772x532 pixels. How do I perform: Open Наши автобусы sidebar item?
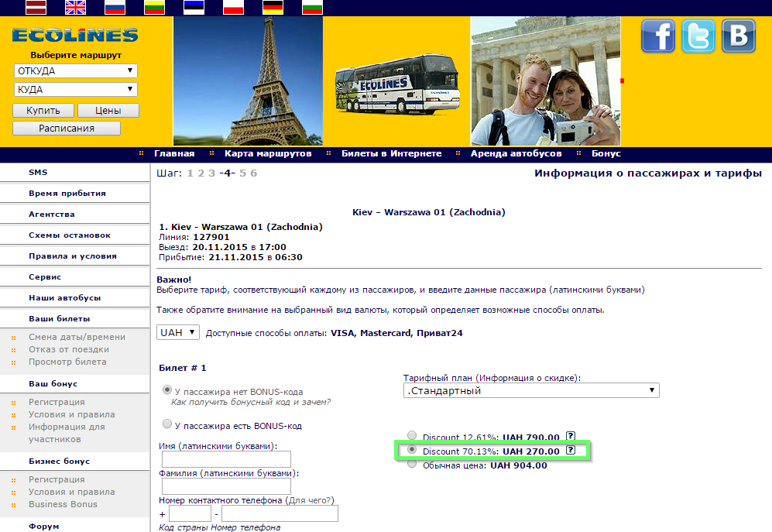[x=64, y=297]
